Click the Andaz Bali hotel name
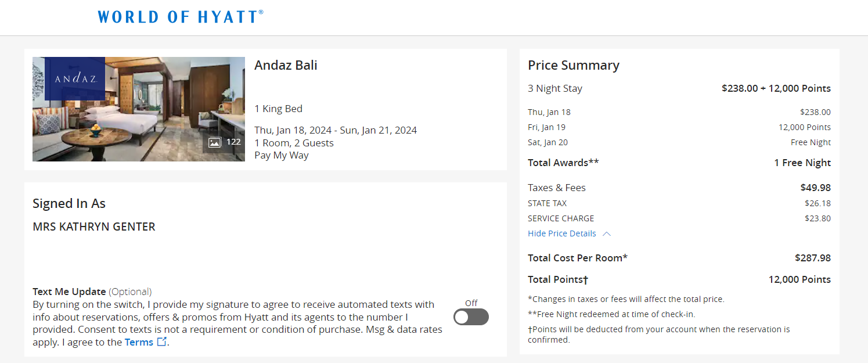 tap(286, 65)
